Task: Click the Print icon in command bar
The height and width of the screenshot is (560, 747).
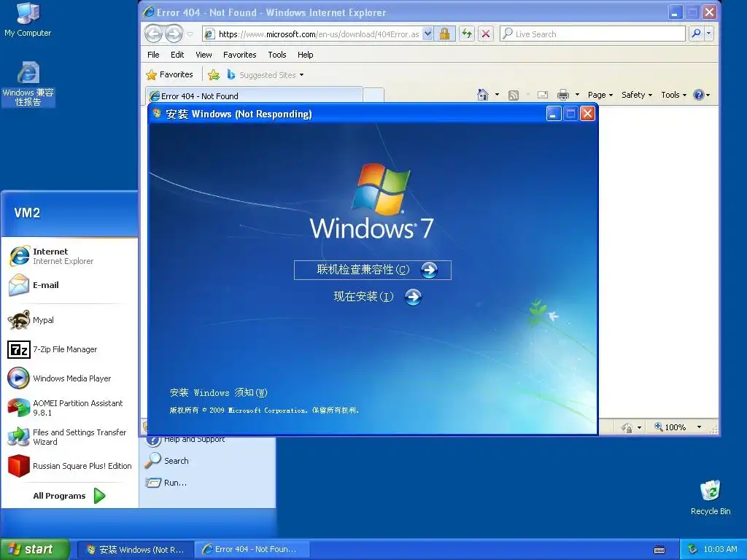Action: tap(562, 95)
